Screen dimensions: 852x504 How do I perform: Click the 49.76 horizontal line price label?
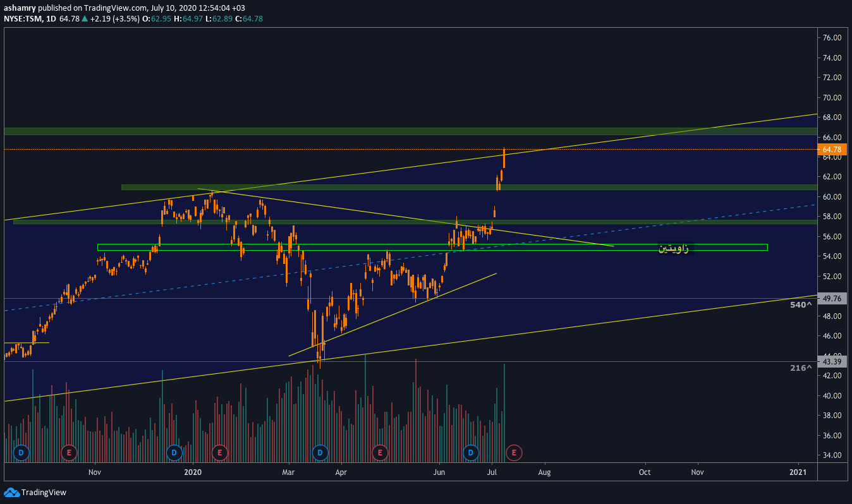(832, 299)
